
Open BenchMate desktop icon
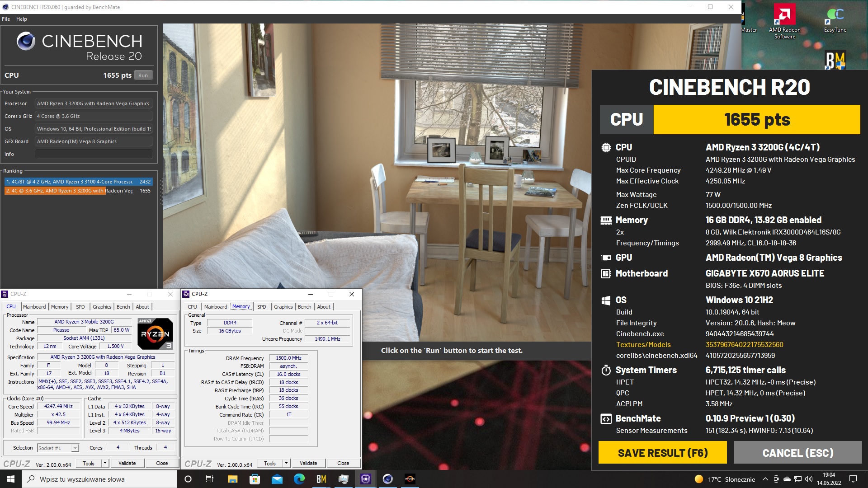[x=835, y=60]
